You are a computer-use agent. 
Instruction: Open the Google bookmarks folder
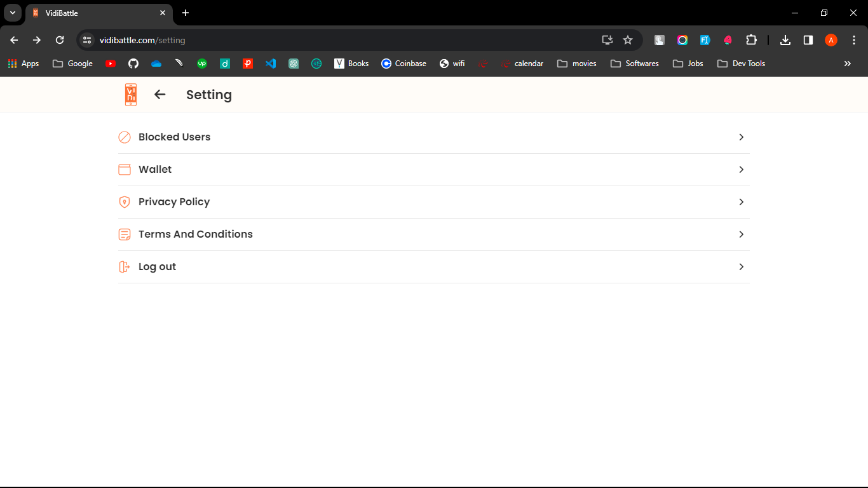(73, 64)
